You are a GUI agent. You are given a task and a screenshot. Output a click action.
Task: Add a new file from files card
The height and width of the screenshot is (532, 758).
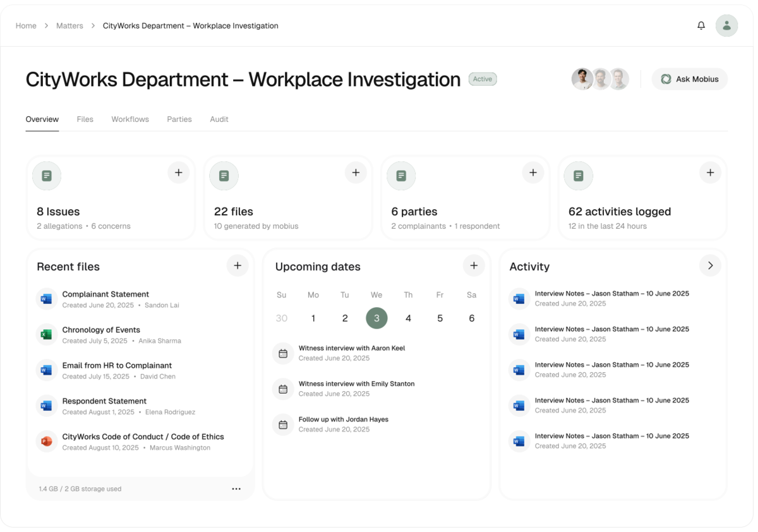(x=356, y=172)
